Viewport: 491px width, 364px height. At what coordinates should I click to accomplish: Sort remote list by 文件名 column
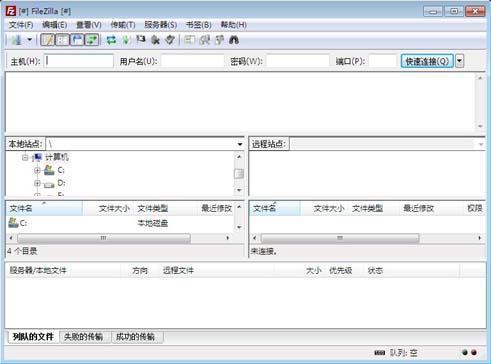[x=275, y=208]
